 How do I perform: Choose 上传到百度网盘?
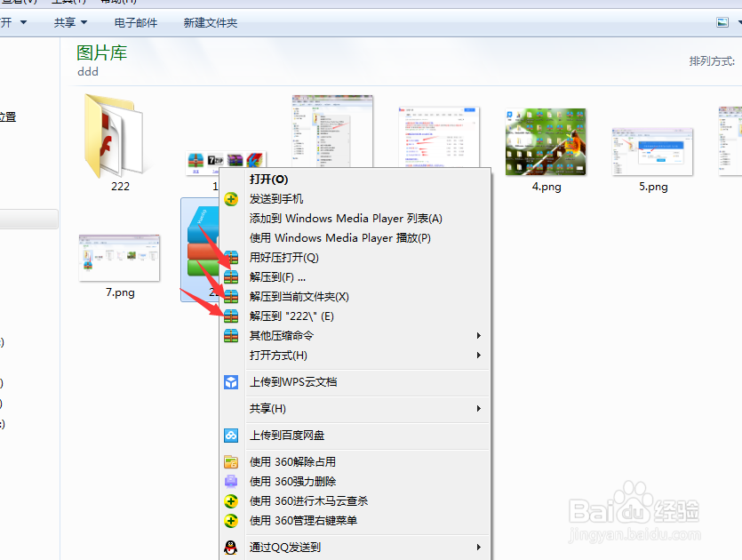[355, 435]
